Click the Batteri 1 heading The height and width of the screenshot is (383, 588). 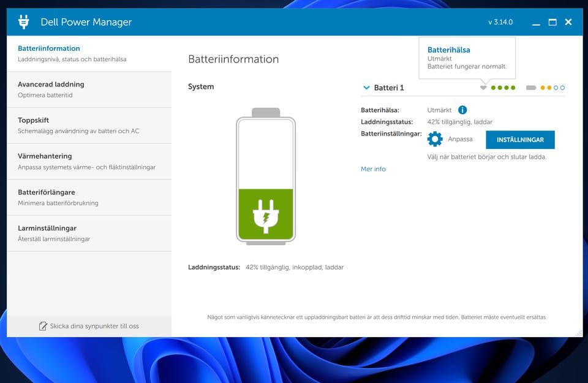click(x=389, y=88)
